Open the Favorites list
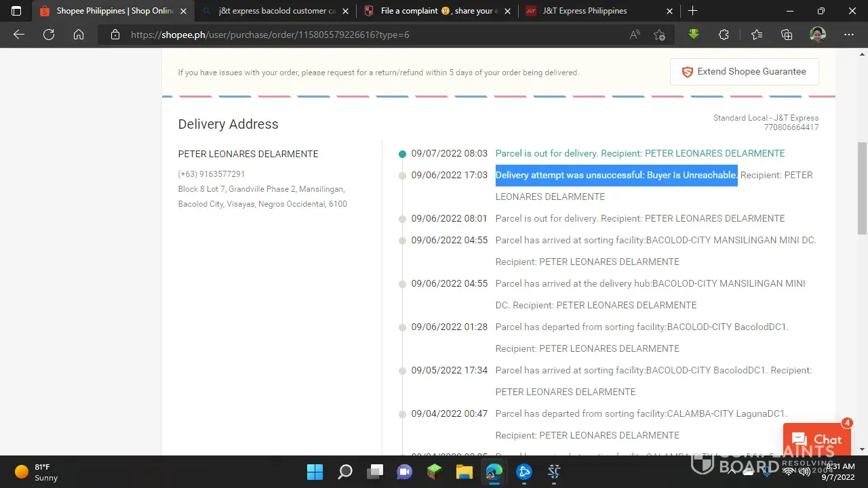Image resolution: width=868 pixels, height=488 pixels. coord(757,35)
